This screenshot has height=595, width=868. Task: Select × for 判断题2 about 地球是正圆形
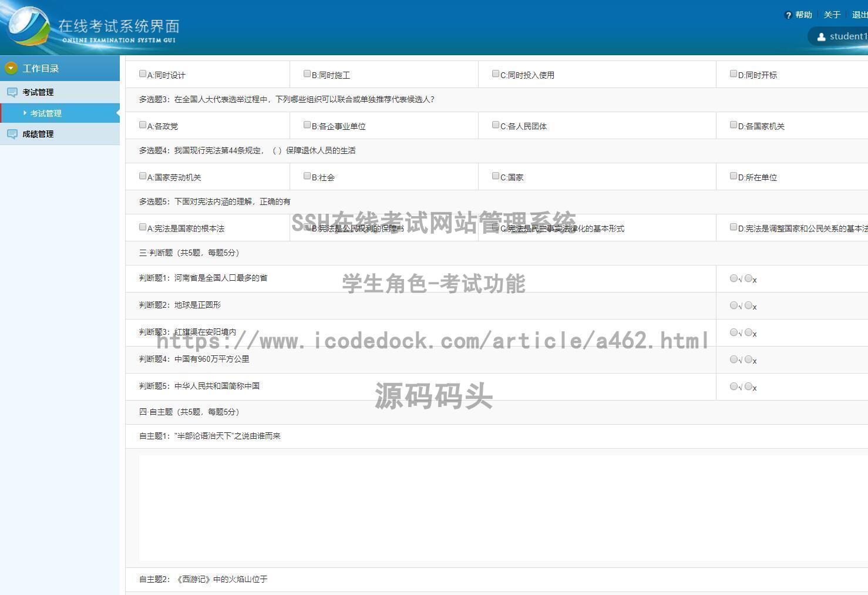[x=747, y=305]
